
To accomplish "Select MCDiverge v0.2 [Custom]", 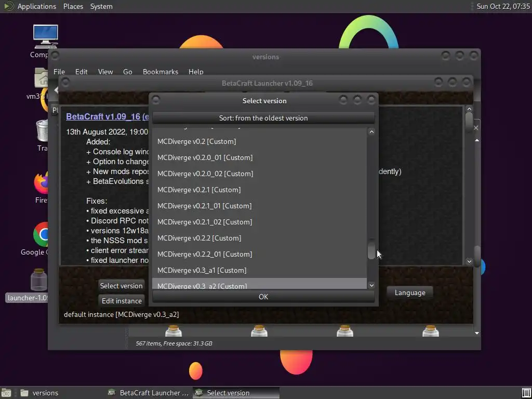I will [259, 141].
